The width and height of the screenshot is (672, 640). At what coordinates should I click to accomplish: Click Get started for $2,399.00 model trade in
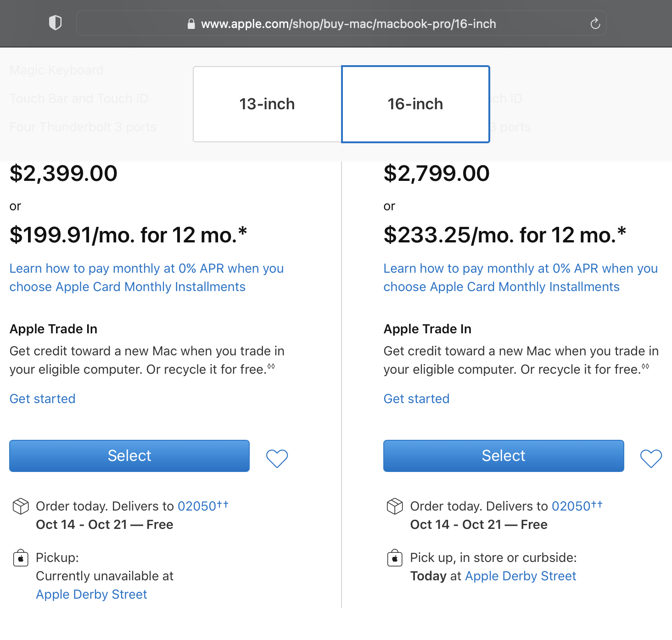42,399
